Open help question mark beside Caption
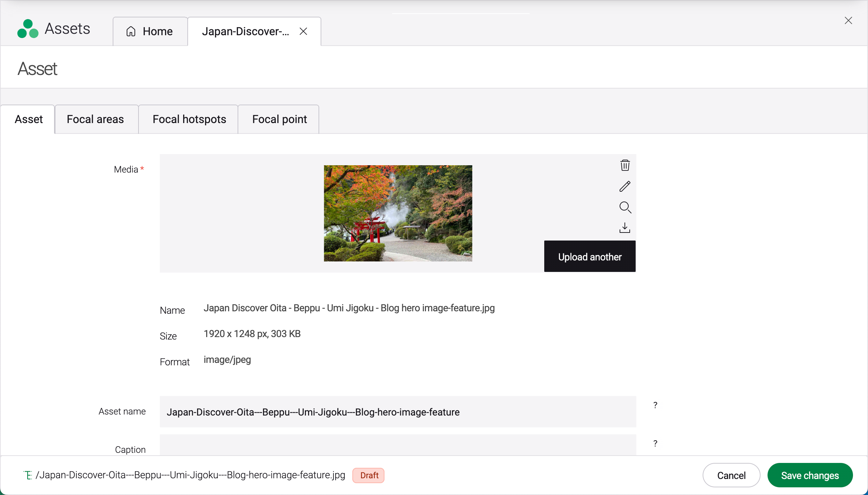Viewport: 868px width, 495px height. click(x=655, y=443)
